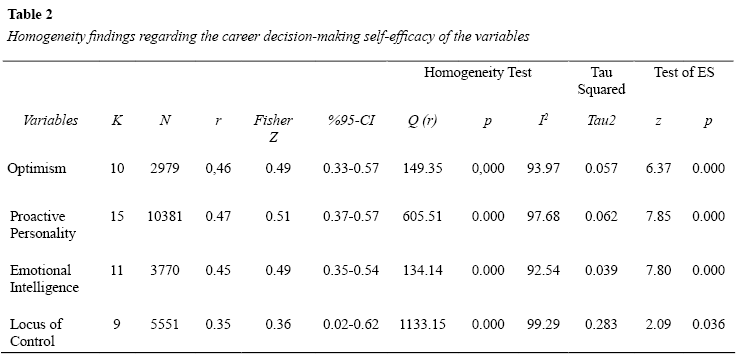Click the N value 10381
Viewport: 747px width, 361px height.
pyautogui.click(x=164, y=216)
